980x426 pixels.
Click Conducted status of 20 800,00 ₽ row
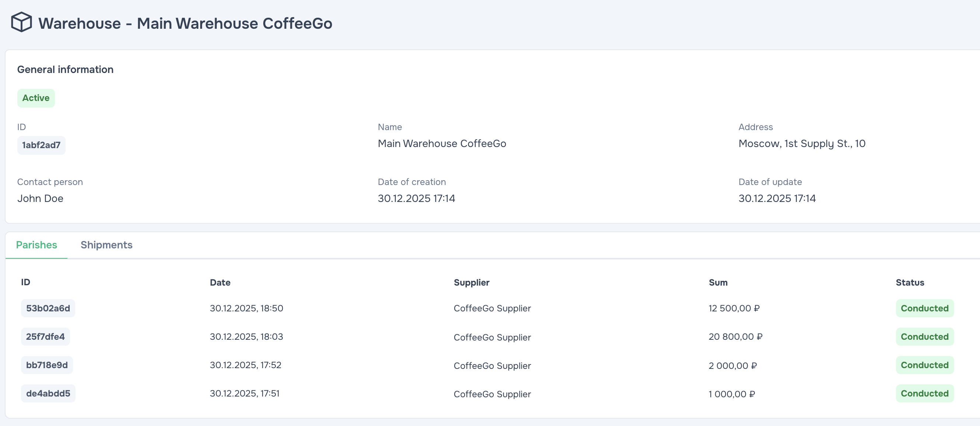coord(924,336)
